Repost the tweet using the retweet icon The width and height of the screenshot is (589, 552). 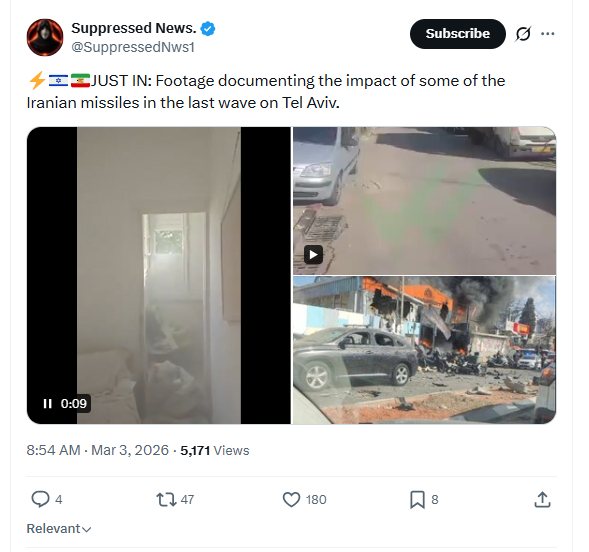coord(166,499)
